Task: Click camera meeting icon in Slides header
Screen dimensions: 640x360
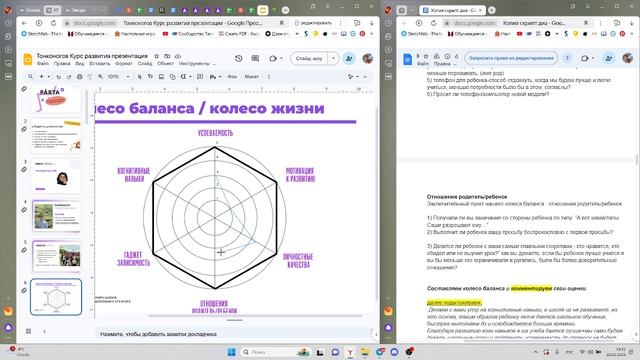Action: (x=273, y=58)
